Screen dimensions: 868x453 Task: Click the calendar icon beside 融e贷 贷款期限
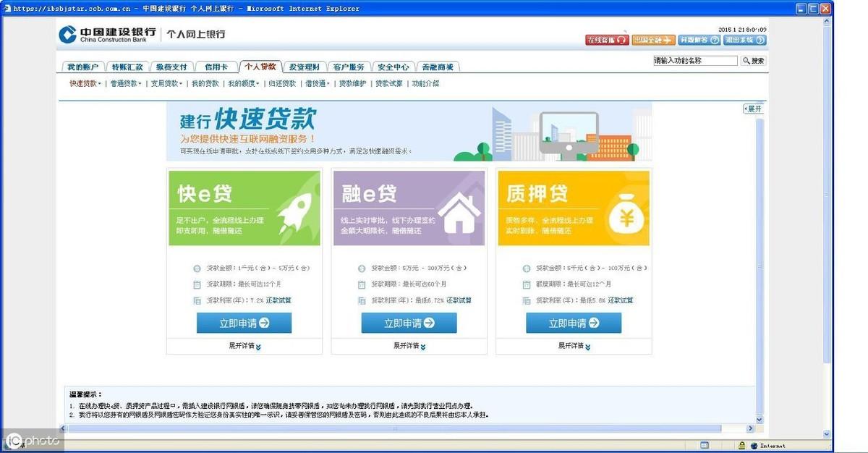click(362, 284)
